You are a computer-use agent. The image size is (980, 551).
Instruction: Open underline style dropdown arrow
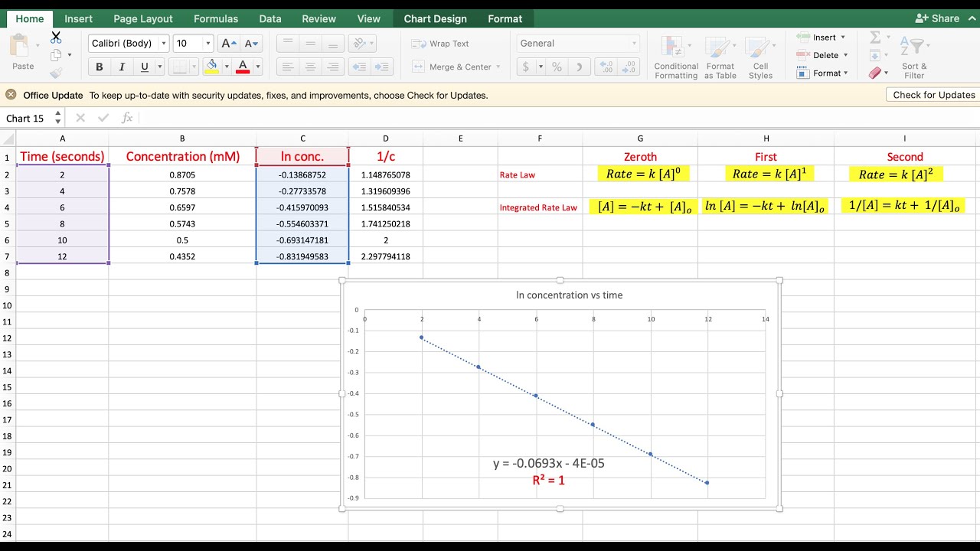coord(160,67)
